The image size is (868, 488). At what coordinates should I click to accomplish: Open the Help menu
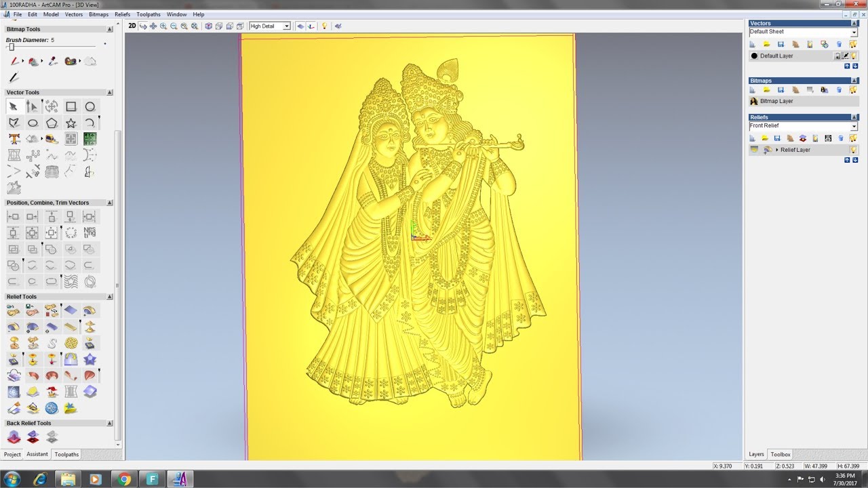pyautogui.click(x=198, y=14)
